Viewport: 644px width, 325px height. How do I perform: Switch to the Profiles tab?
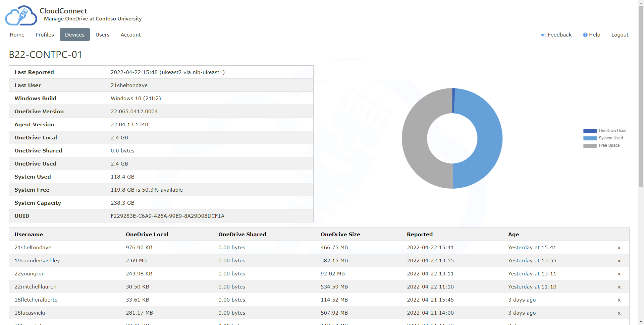[45, 35]
